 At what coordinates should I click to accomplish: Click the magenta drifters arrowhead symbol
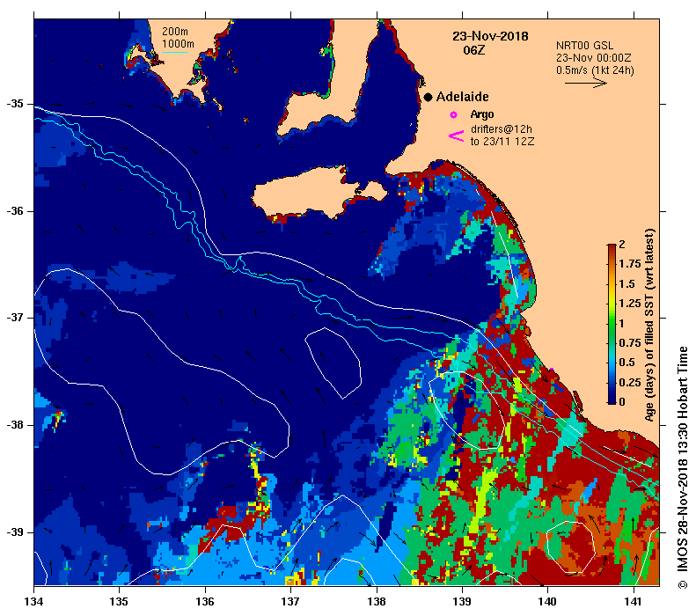(x=456, y=136)
